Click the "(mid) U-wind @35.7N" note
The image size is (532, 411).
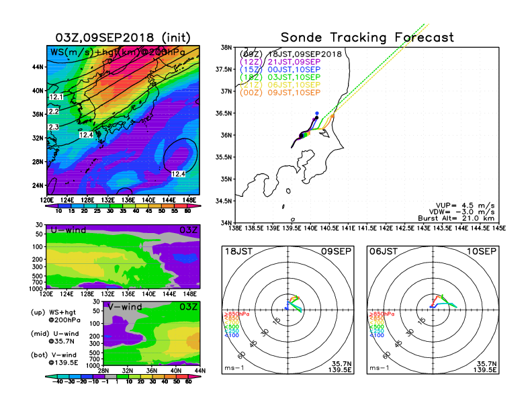tap(54, 337)
